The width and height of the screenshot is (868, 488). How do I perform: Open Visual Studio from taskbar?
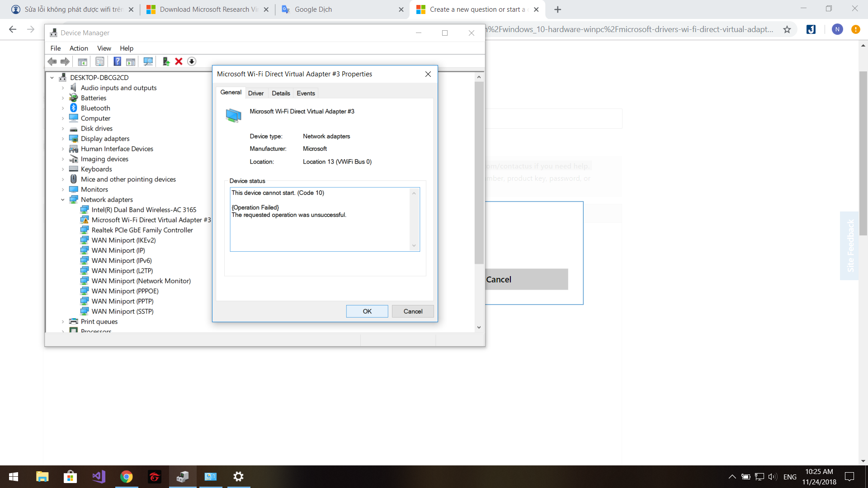(99, 477)
